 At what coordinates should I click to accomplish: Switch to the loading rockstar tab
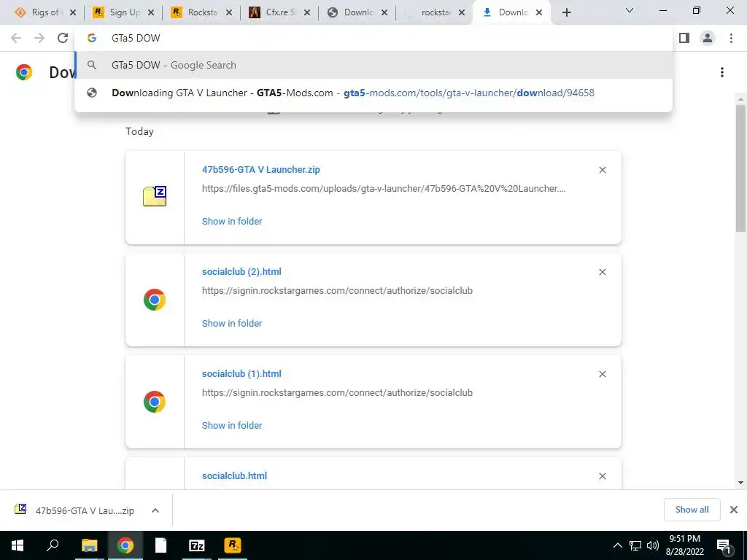pyautogui.click(x=436, y=13)
